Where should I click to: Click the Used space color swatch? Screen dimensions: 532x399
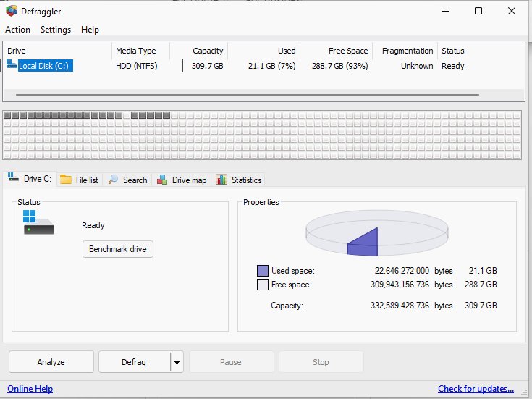coord(263,271)
